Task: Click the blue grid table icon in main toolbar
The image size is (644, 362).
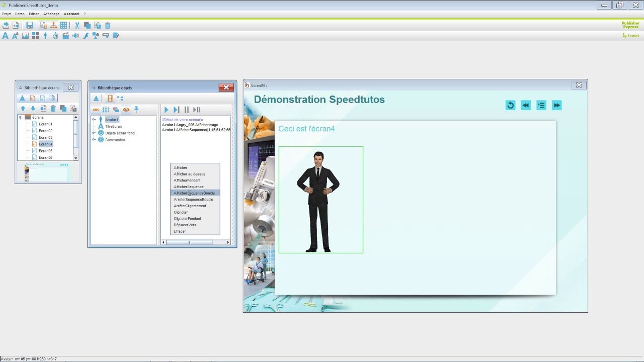Action: pyautogui.click(x=64, y=25)
